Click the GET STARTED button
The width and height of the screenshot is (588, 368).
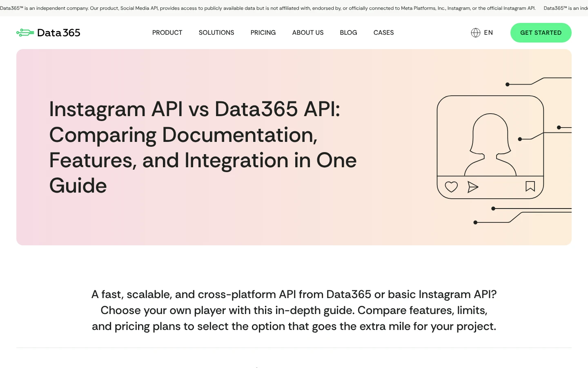click(x=541, y=33)
